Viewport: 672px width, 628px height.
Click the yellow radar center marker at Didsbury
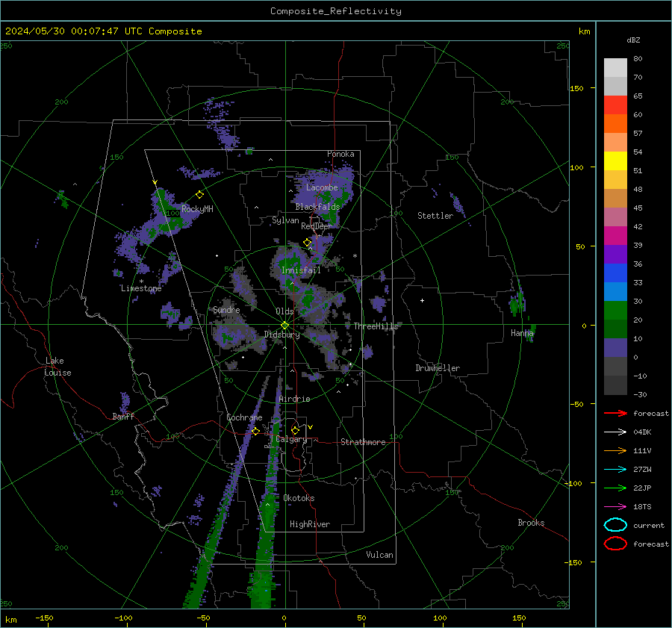tap(284, 326)
